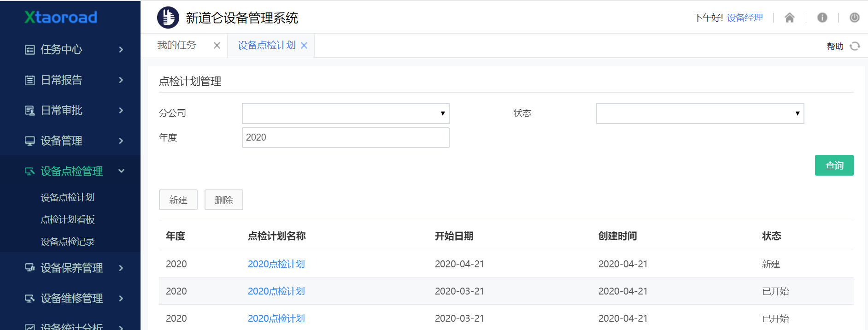Click the 状态 column header in table
The image size is (868, 330).
tap(772, 236)
